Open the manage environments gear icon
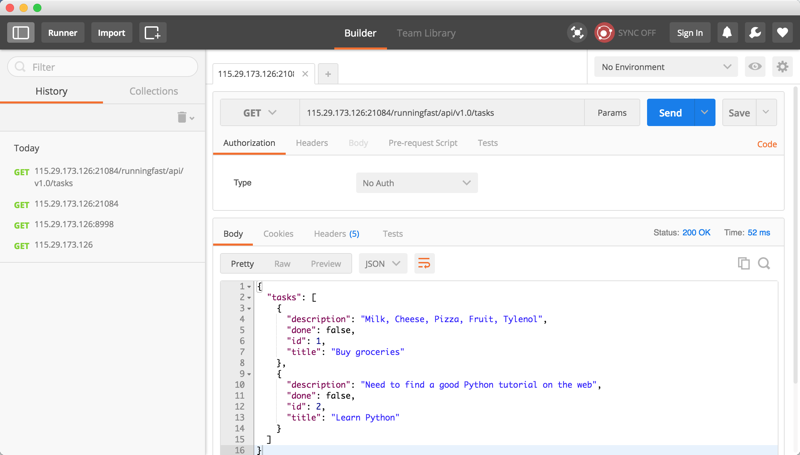 pos(782,67)
